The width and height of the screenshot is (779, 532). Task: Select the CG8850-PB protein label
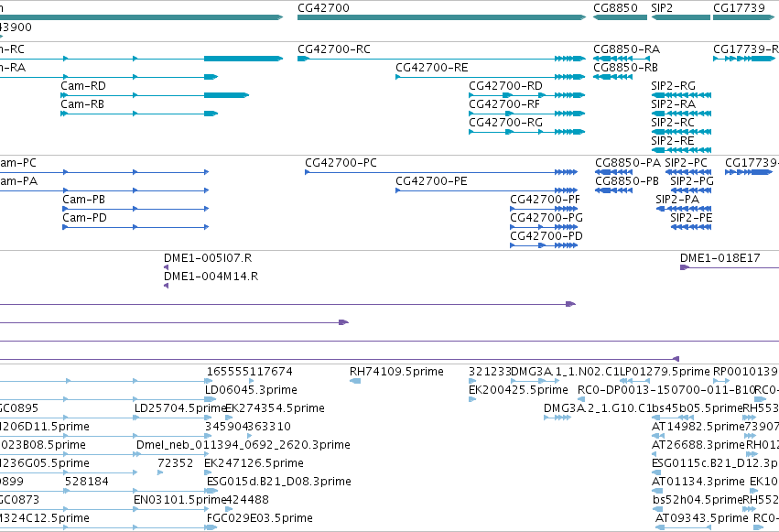click(627, 181)
